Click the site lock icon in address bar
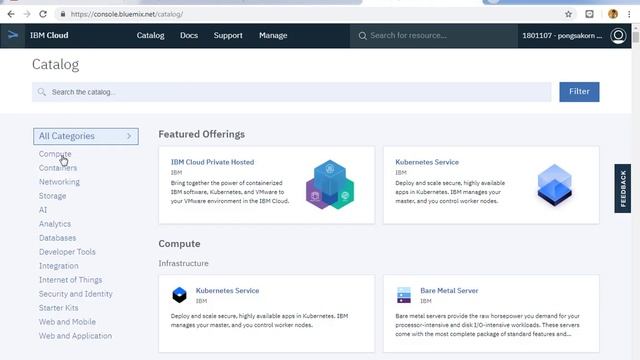The image size is (640, 360). coord(63,14)
